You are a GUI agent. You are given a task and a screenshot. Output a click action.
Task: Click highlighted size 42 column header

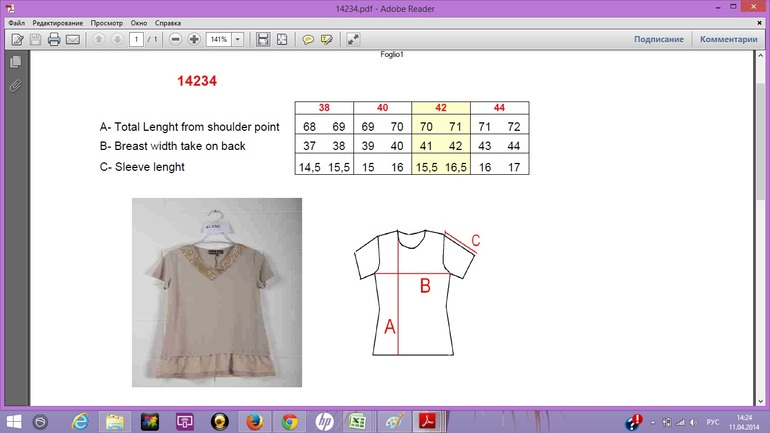pos(441,108)
